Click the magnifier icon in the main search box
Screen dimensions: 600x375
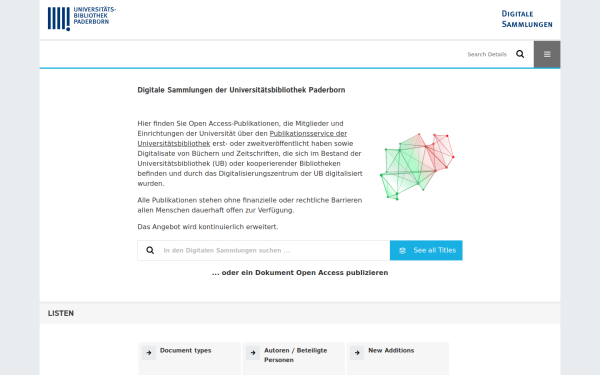[x=150, y=250]
